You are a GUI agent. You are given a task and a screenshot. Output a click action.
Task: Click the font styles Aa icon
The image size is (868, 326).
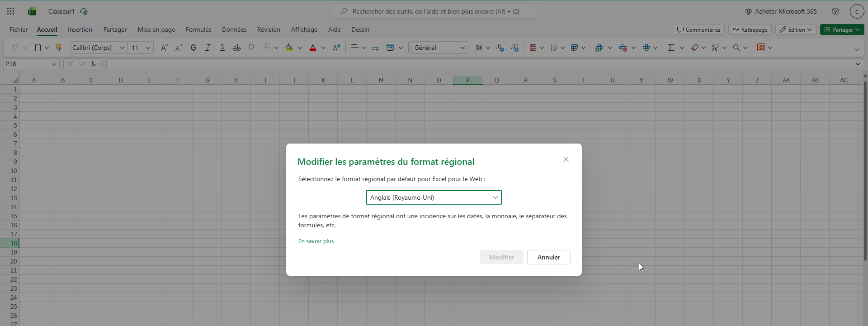tap(336, 48)
